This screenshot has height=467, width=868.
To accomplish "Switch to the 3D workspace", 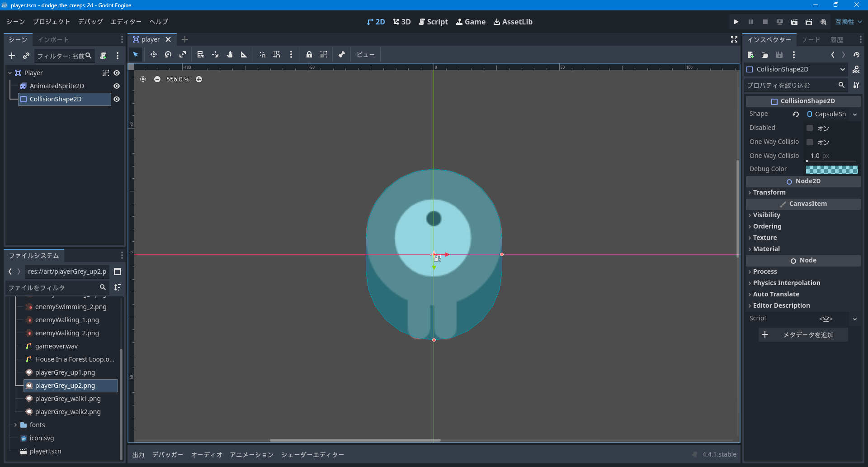I will pos(402,22).
